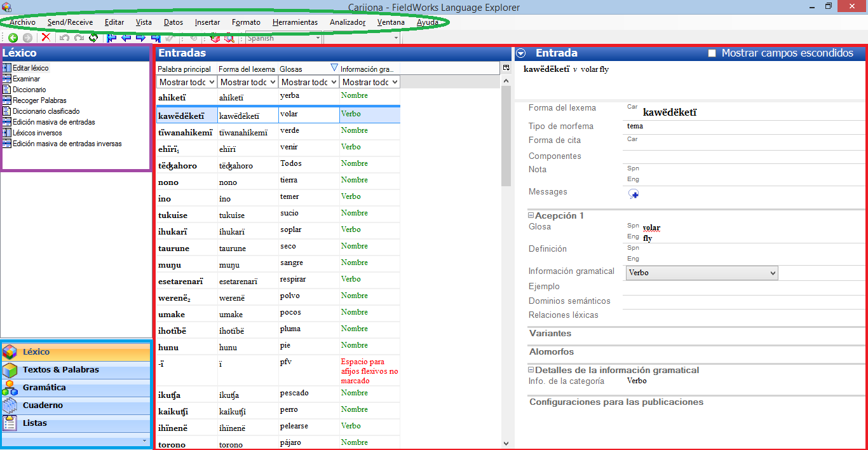Sort by Palabra principal column header
Viewport: 868px width, 450px height.
click(x=186, y=69)
